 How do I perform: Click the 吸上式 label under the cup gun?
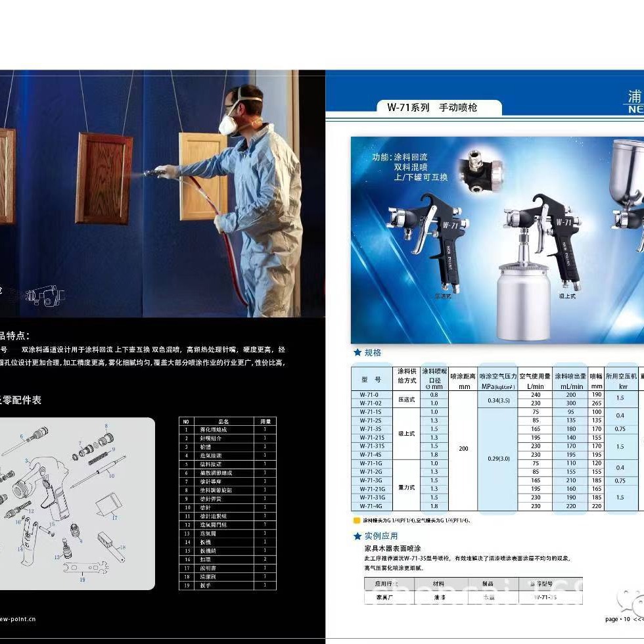coord(567,296)
